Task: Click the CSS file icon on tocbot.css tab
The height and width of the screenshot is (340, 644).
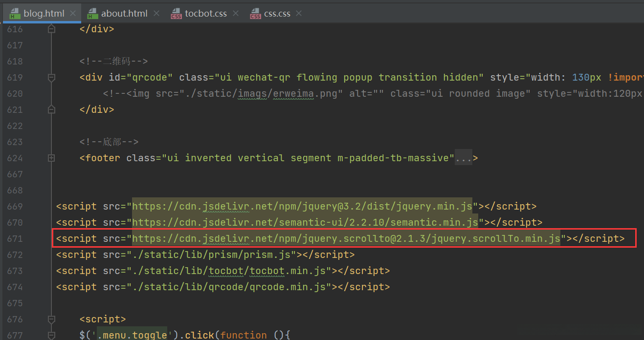Action: click(x=176, y=14)
